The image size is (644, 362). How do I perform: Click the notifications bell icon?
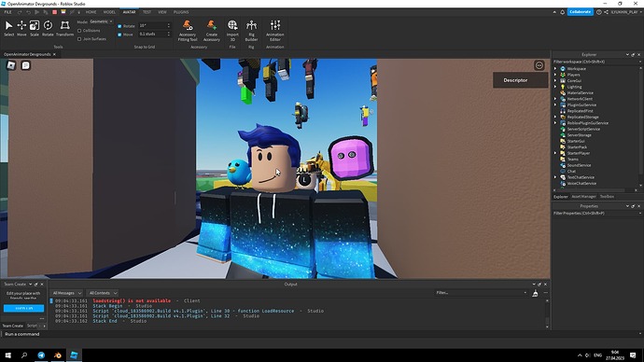point(562,12)
